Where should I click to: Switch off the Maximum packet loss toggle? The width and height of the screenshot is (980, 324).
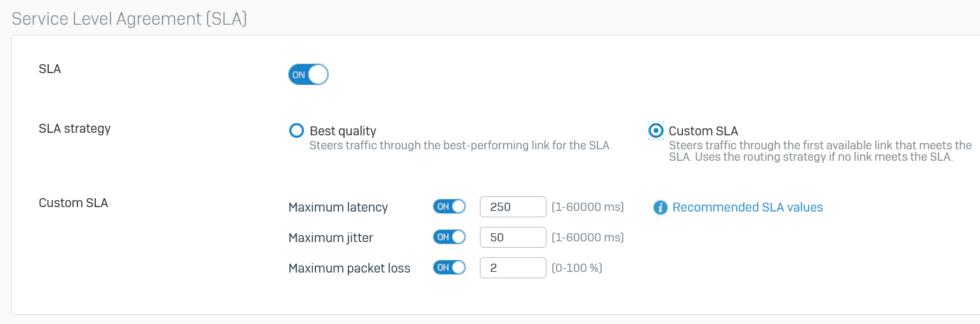click(x=449, y=267)
